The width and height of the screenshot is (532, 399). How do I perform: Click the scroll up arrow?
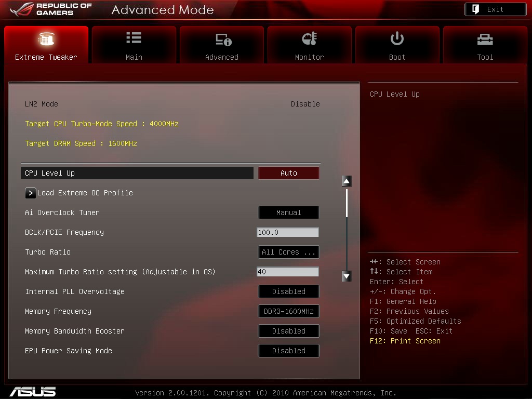coord(347,181)
